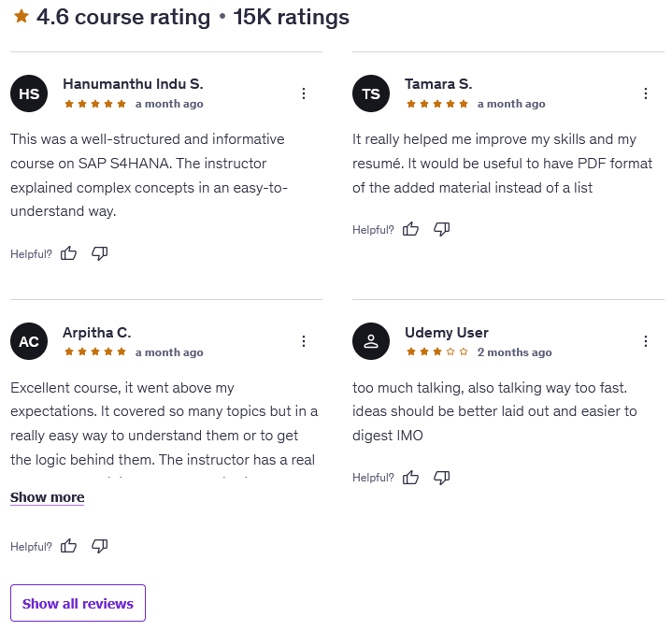
Task: Open kebab menu on Udemy User review
Action: pyautogui.click(x=646, y=342)
